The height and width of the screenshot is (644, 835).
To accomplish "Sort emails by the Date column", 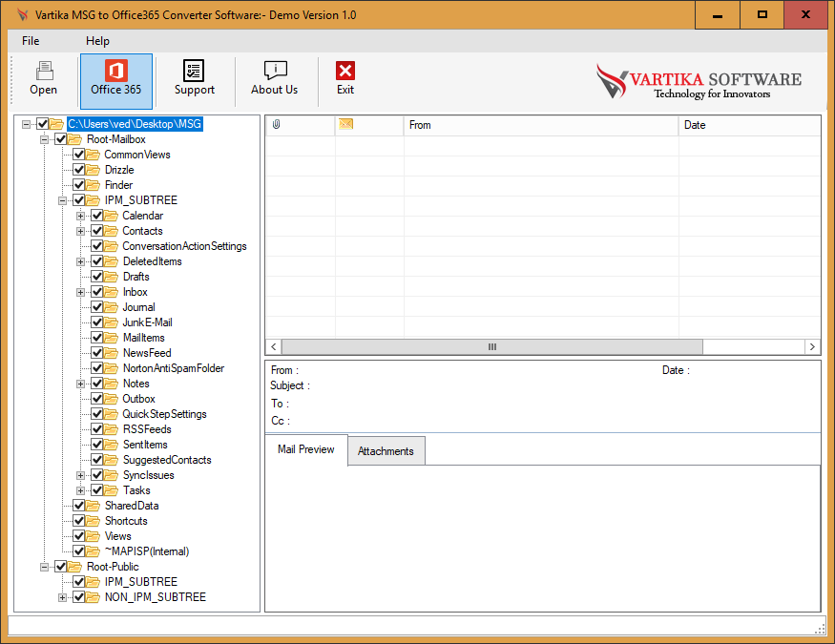I will 749,125.
